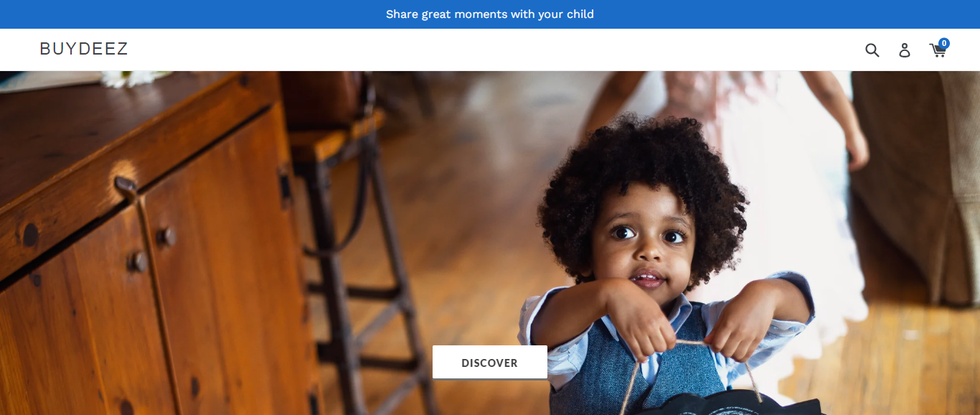Click the DISCOVER button
980x415 pixels.
click(490, 363)
